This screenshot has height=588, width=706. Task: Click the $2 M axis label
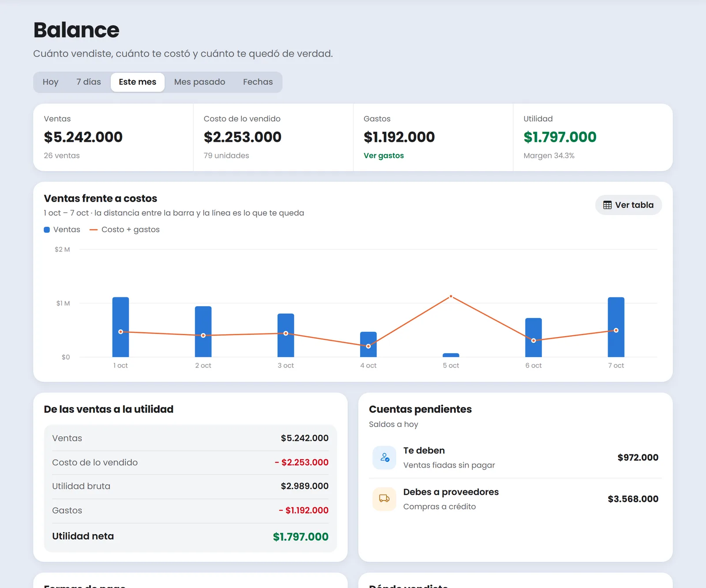[x=62, y=250]
